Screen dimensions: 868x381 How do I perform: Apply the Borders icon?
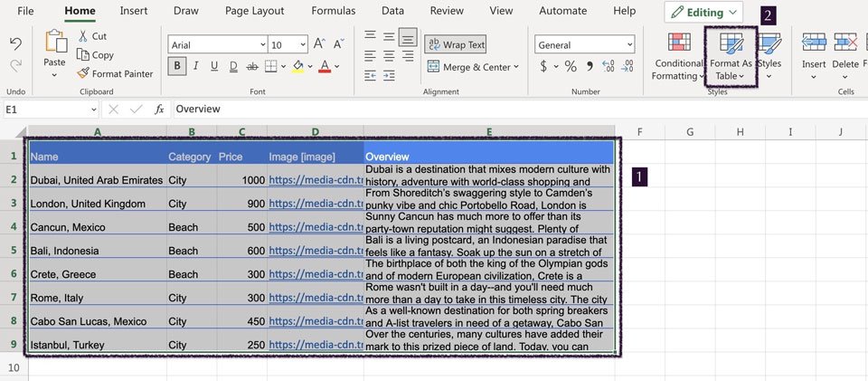pos(270,66)
